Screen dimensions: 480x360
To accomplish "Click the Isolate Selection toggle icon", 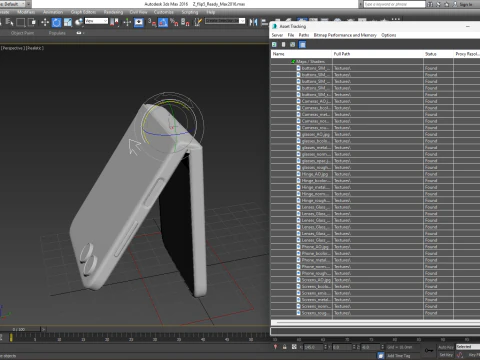I will (275, 347).
